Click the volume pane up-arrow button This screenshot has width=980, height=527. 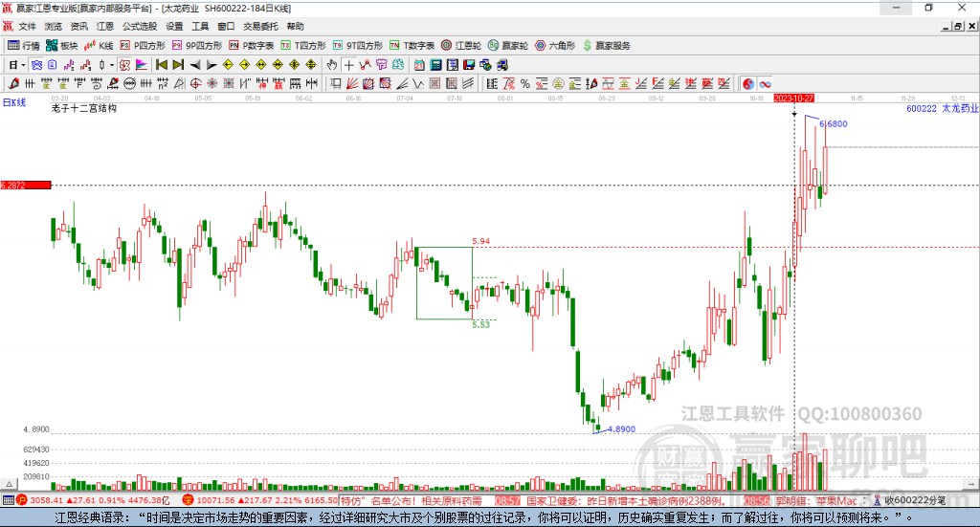tap(9, 484)
